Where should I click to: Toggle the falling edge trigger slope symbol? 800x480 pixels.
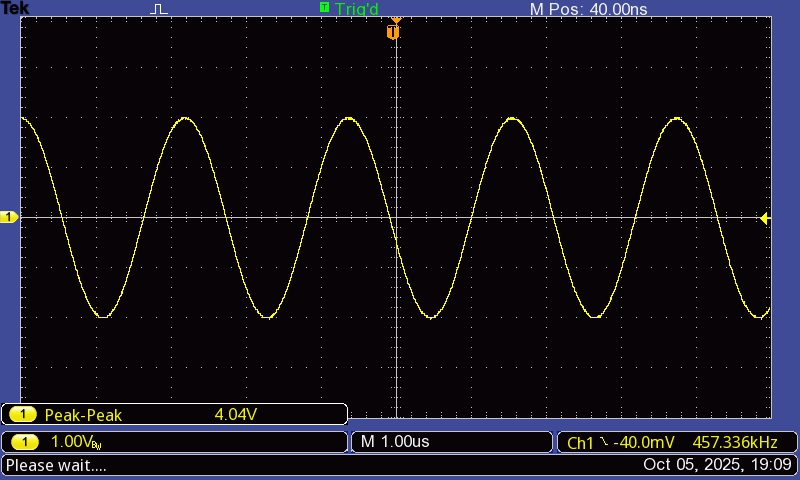tap(602, 442)
